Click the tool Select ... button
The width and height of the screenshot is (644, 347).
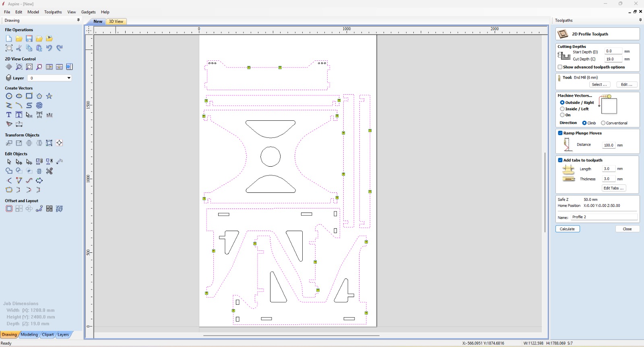pyautogui.click(x=600, y=85)
